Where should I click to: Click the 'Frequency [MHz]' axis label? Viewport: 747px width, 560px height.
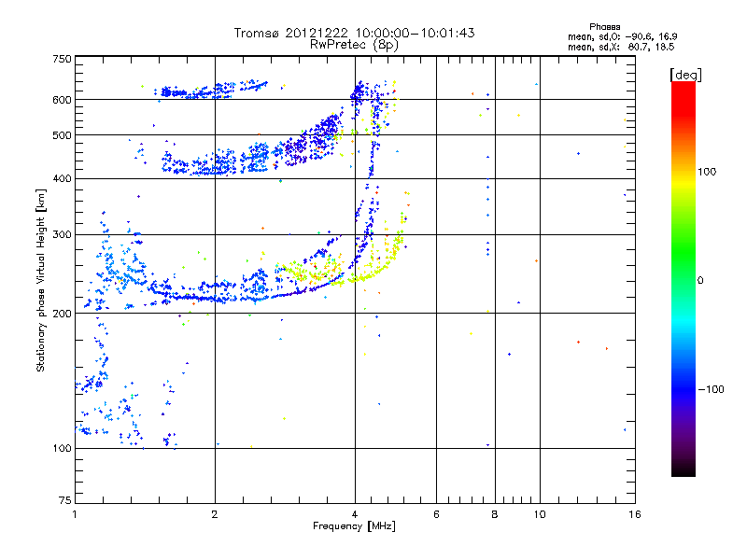(x=354, y=526)
